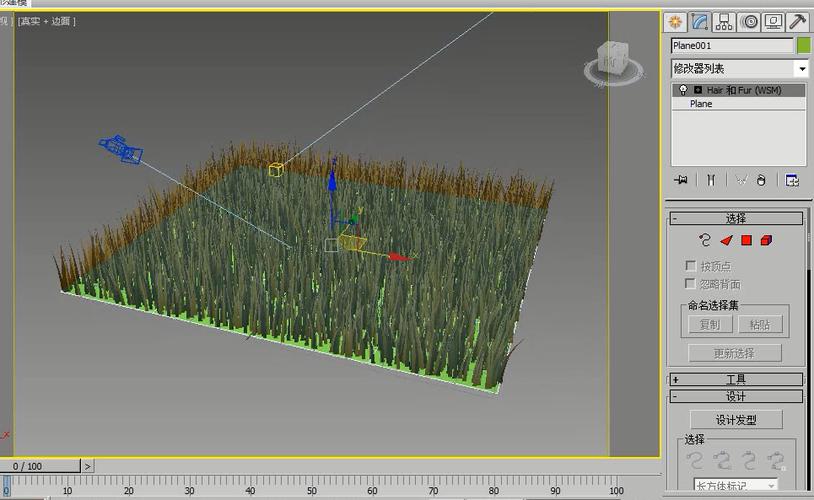This screenshot has height=500, width=814.
Task: Open the Motion panel tab
Action: [749, 22]
